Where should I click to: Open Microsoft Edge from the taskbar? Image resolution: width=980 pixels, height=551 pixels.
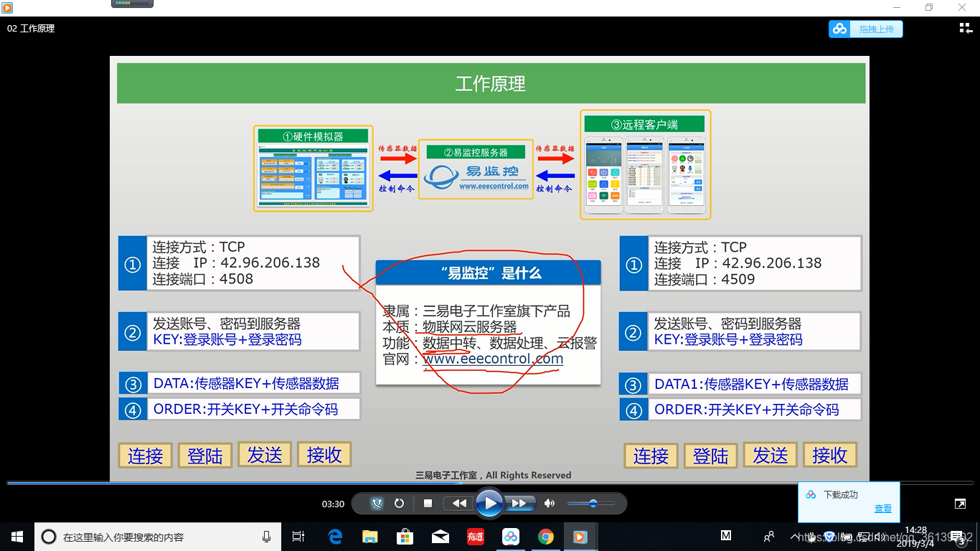(x=335, y=537)
